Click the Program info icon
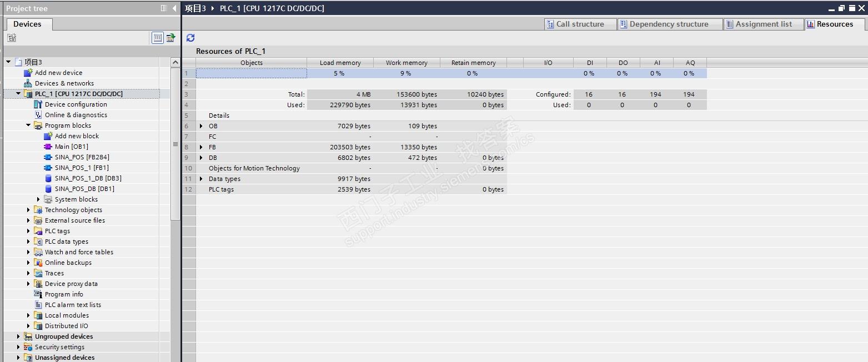868x362 pixels. point(38,294)
